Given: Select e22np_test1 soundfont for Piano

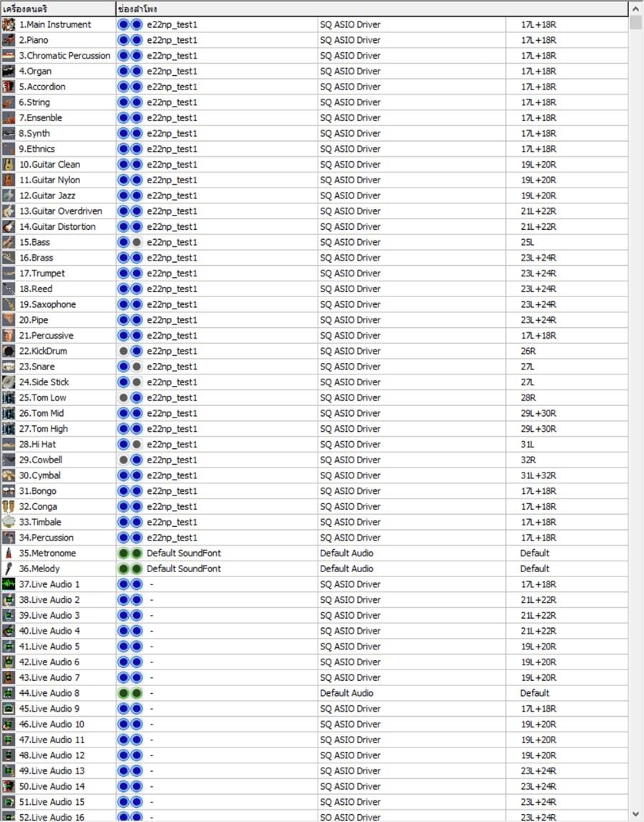Looking at the screenshot, I should (172, 40).
